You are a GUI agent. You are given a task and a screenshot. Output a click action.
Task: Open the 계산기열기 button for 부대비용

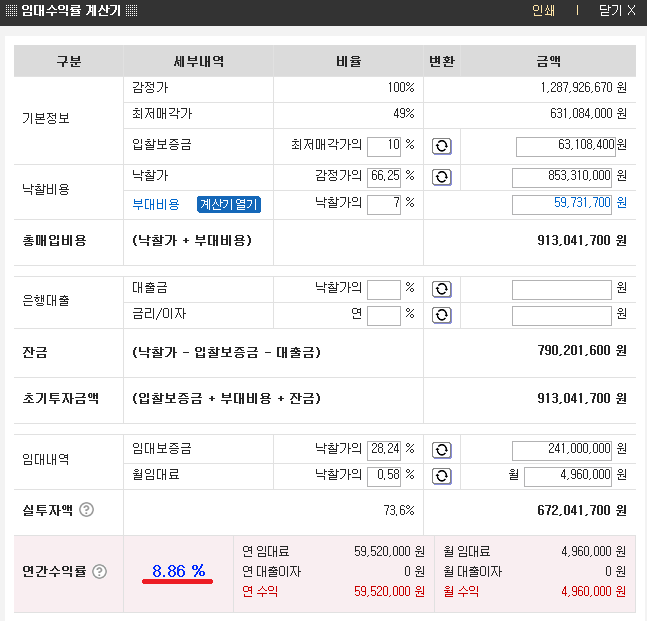(229, 204)
